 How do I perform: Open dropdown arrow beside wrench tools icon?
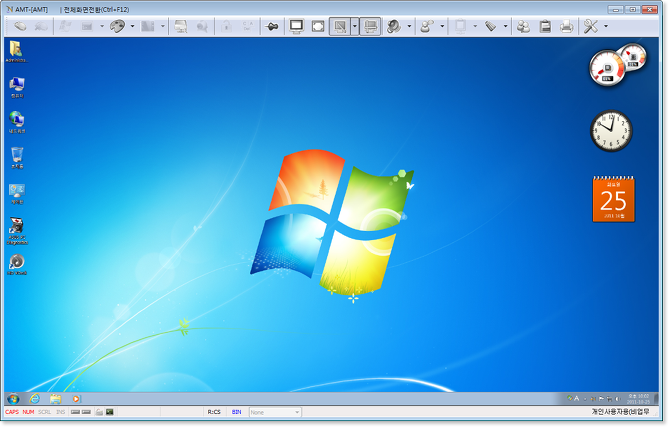tap(606, 26)
